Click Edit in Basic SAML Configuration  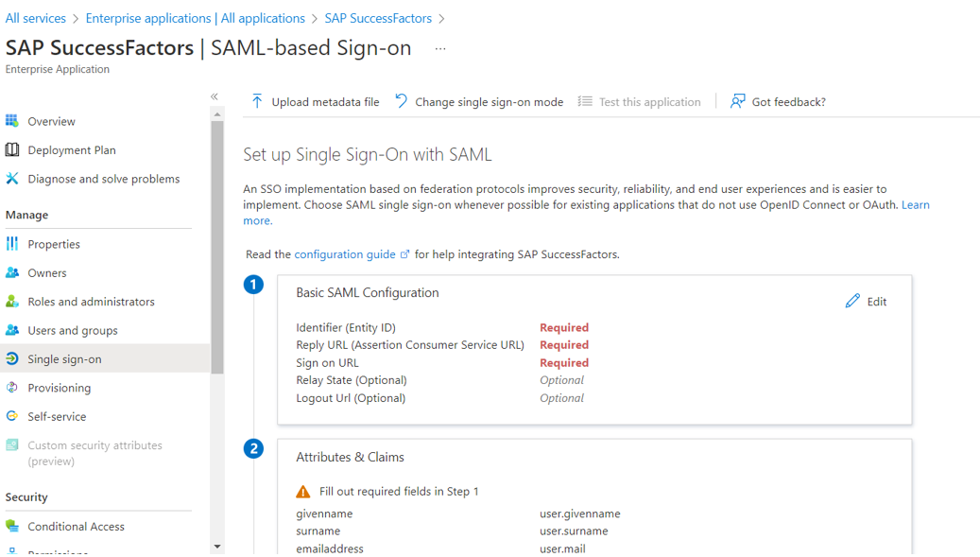[x=866, y=301]
